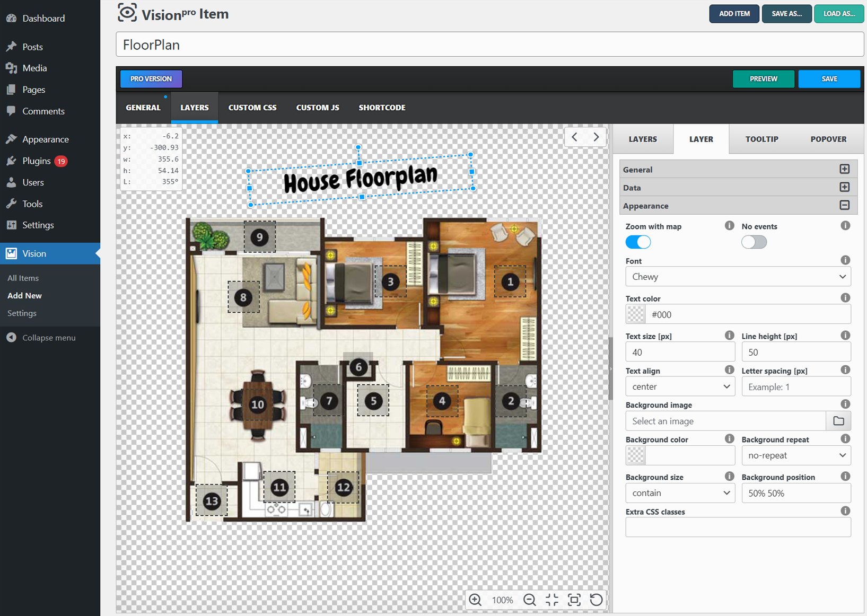Open Vision Settings submenu link
Viewport: 867px width, 616px height.
pyautogui.click(x=22, y=313)
